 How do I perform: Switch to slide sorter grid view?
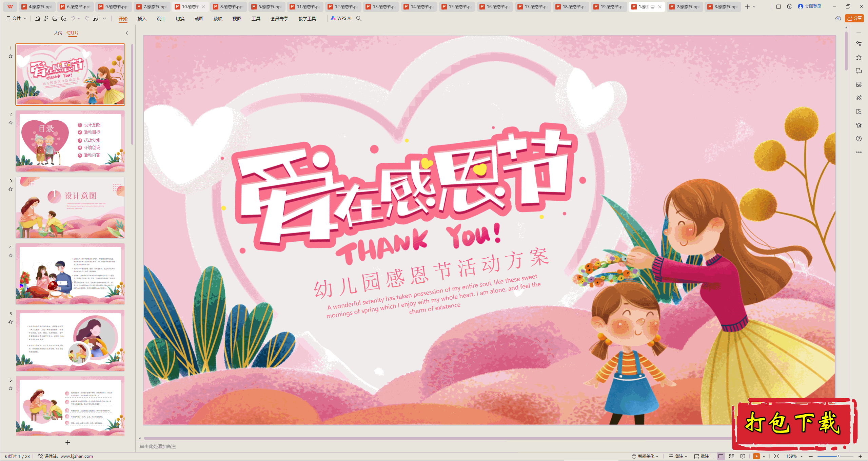click(732, 456)
